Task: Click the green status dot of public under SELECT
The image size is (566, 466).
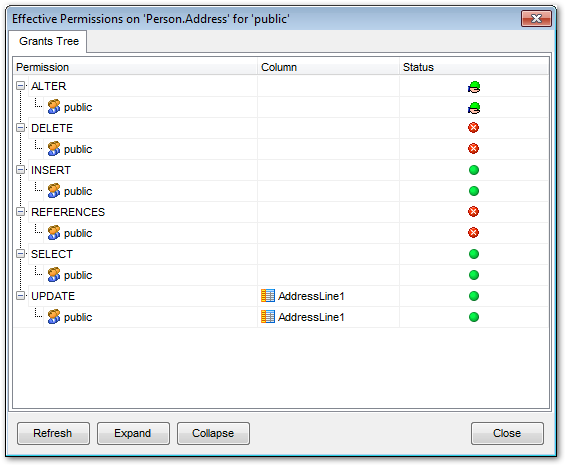Action: (x=474, y=275)
